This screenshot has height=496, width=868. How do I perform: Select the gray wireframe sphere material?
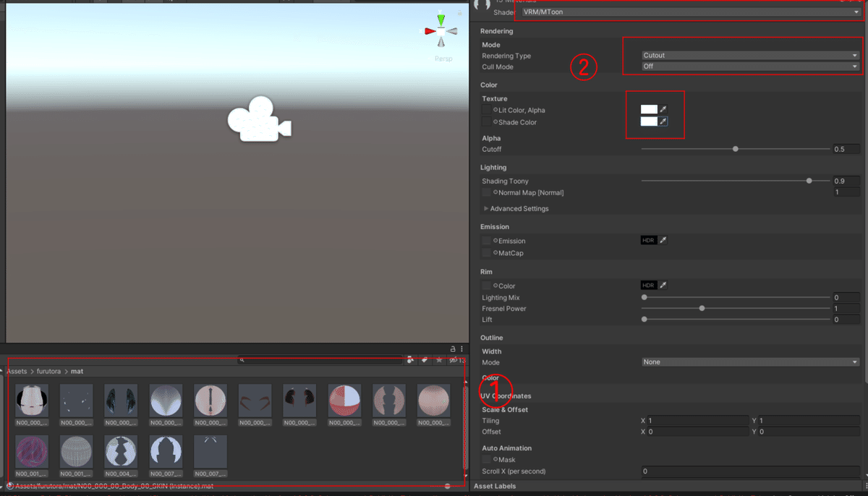(77, 452)
